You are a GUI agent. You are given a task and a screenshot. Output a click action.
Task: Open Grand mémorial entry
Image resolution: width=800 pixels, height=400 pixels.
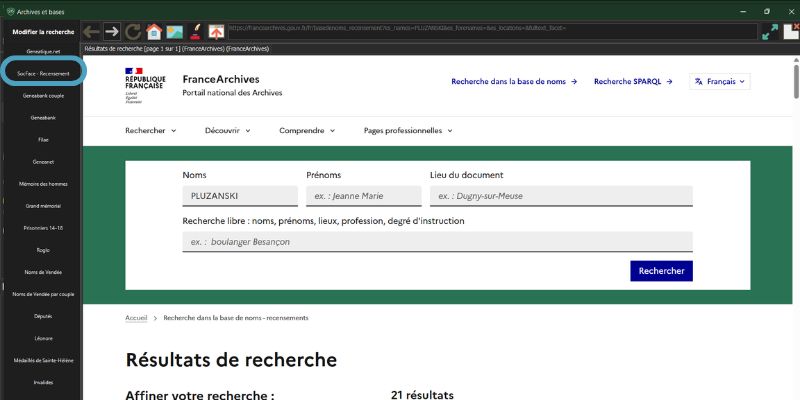click(x=43, y=206)
